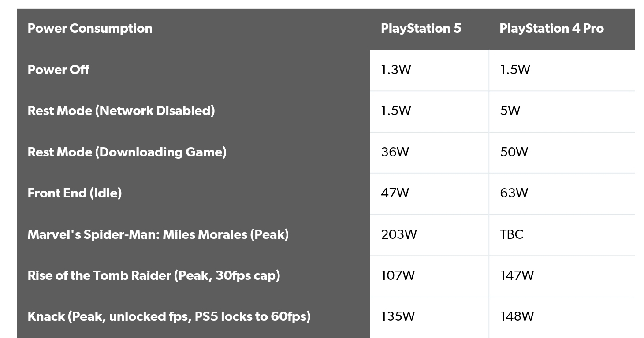
Task: Click the Power Consumption column header
Action: pyautogui.click(x=90, y=28)
